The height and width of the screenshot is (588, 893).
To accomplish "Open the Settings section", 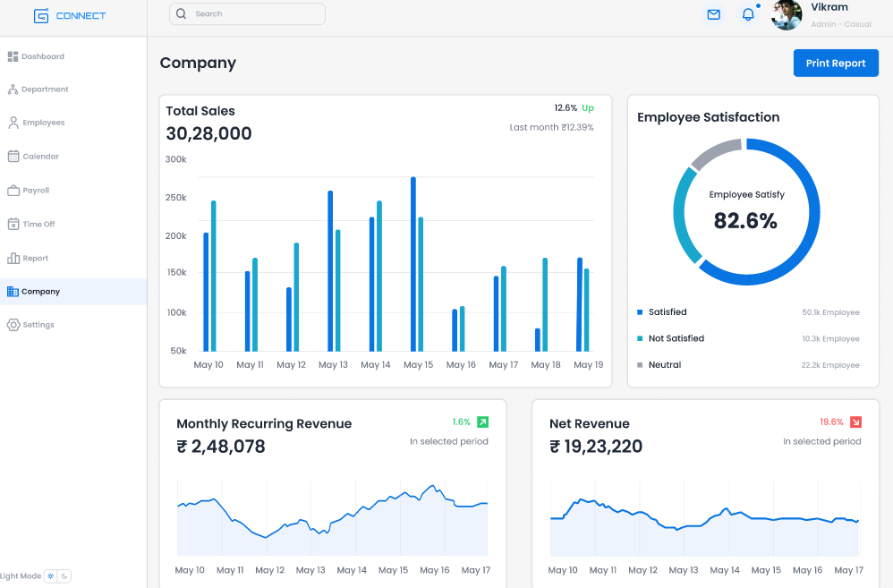I will click(x=37, y=324).
